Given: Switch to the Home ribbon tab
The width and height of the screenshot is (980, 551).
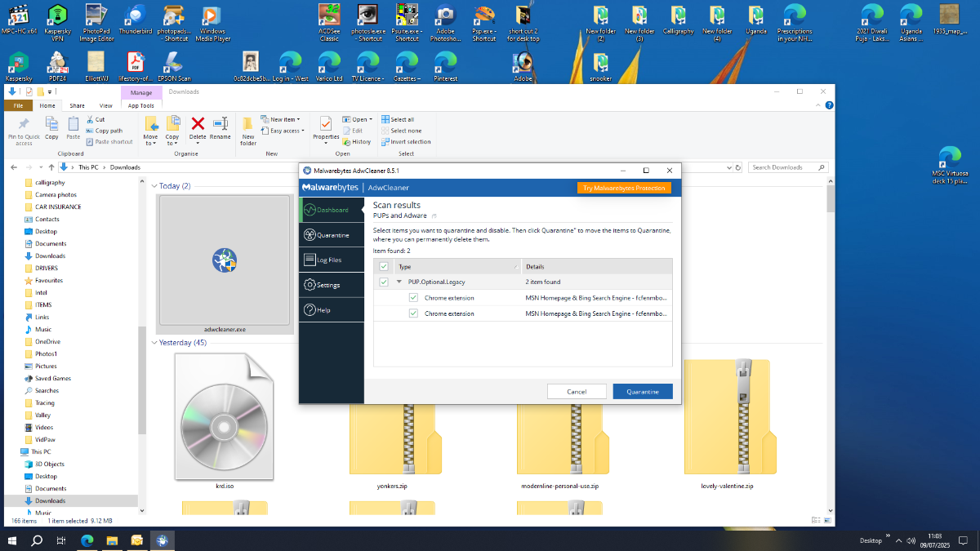Looking at the screenshot, I should pyautogui.click(x=48, y=105).
